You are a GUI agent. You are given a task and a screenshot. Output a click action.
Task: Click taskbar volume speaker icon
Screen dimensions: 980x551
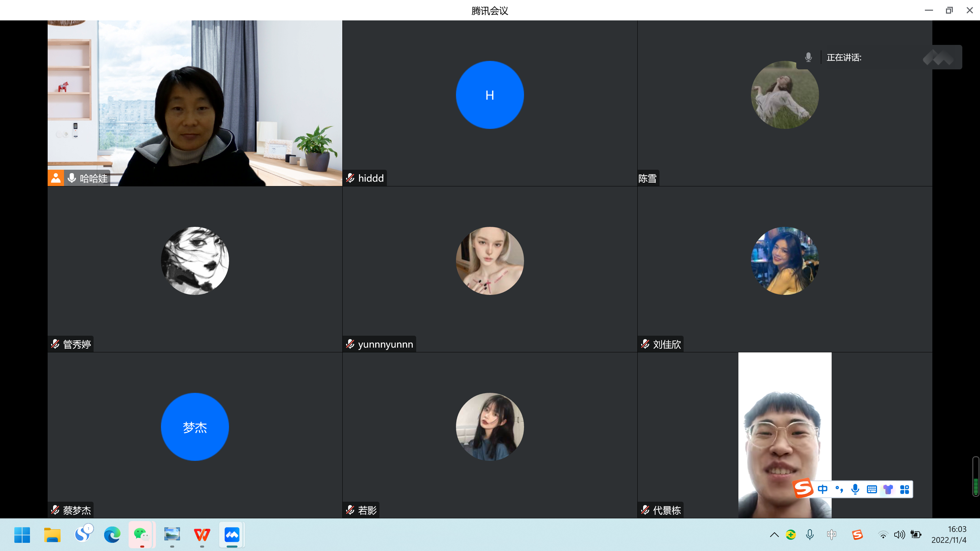click(x=899, y=535)
